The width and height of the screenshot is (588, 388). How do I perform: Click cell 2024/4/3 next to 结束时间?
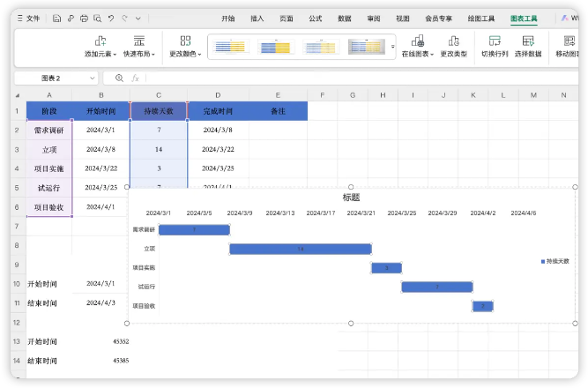pyautogui.click(x=101, y=302)
